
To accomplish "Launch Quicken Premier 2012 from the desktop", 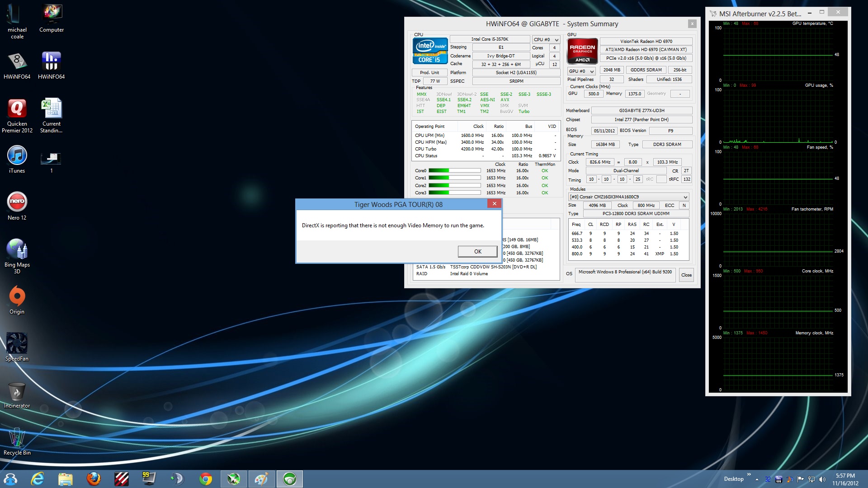I will pyautogui.click(x=17, y=116).
